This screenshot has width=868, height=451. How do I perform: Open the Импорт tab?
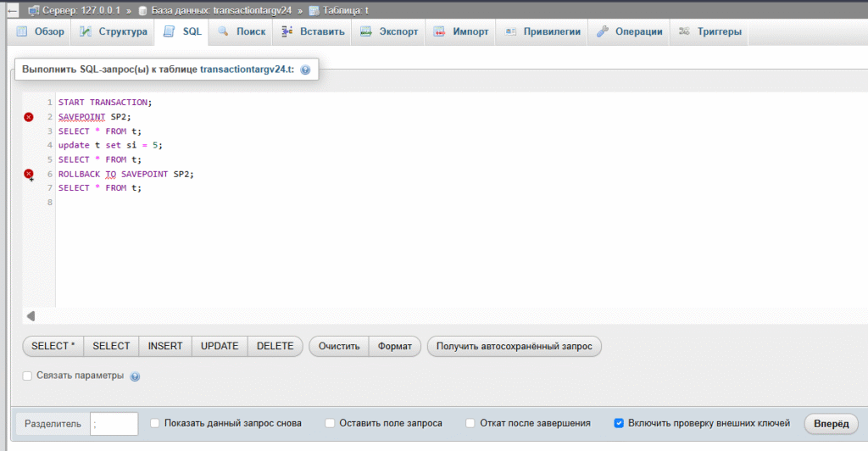pyautogui.click(x=460, y=31)
